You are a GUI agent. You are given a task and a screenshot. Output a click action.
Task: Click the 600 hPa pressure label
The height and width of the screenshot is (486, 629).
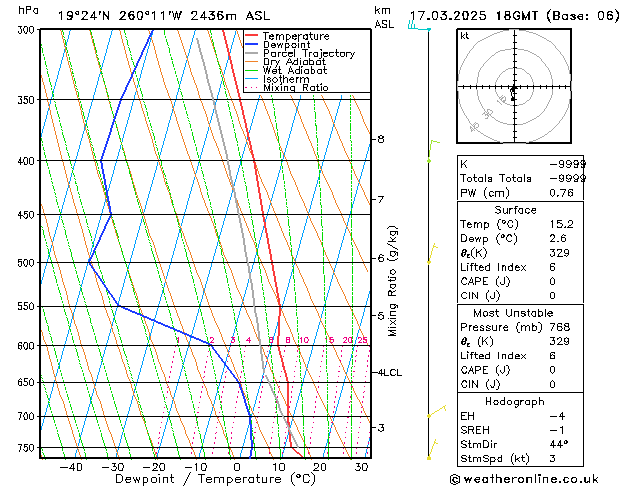point(28,346)
